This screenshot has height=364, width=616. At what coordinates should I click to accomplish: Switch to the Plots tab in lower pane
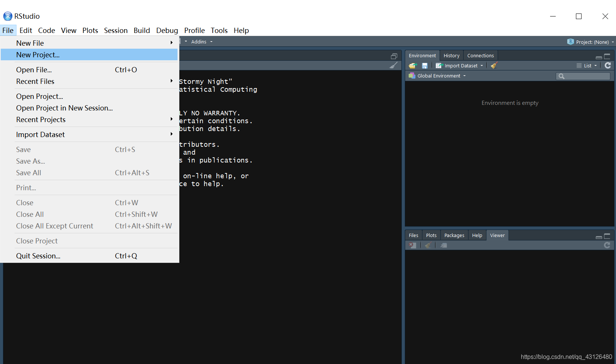(431, 235)
